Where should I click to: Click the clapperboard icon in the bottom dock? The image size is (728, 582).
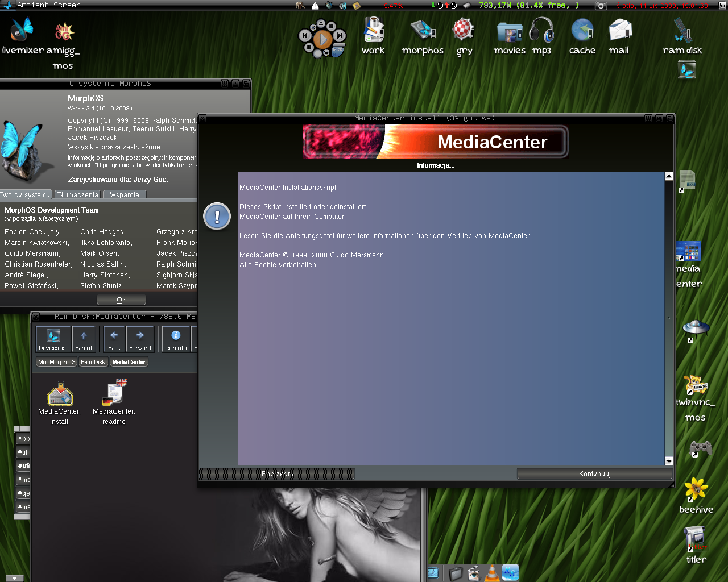click(x=473, y=573)
